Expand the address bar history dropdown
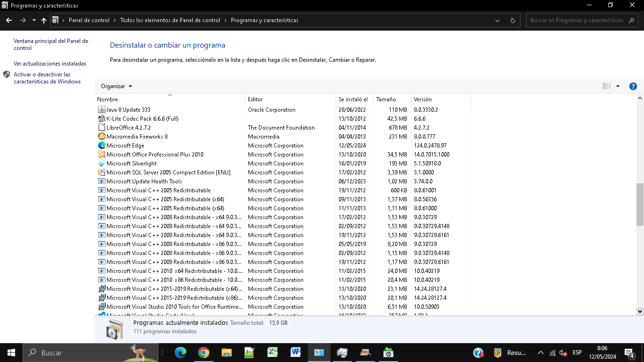 point(498,20)
